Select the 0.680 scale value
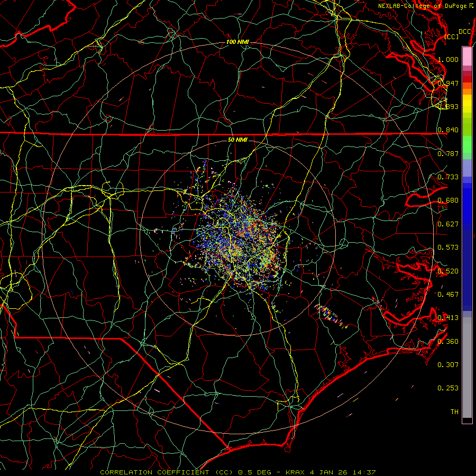The height and width of the screenshot is (476, 476). (x=448, y=200)
